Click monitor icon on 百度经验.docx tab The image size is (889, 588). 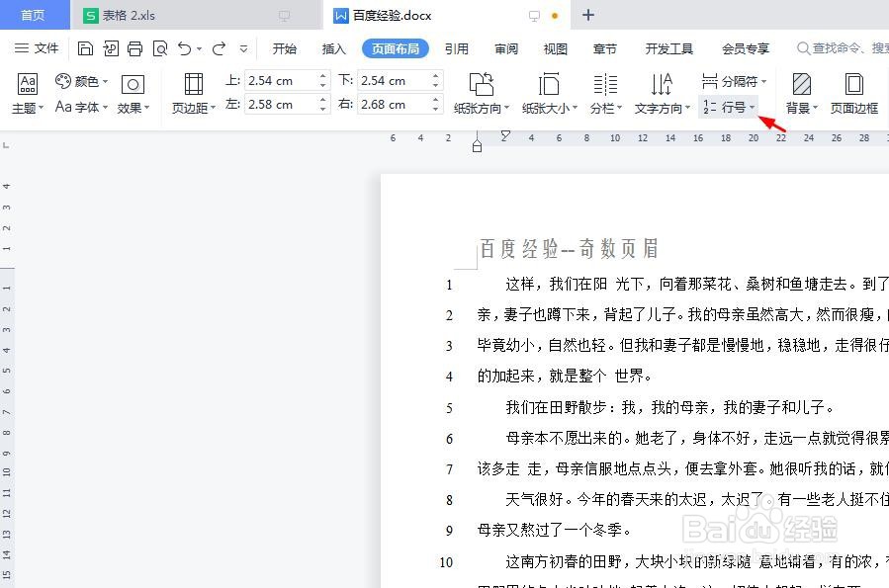(534, 16)
